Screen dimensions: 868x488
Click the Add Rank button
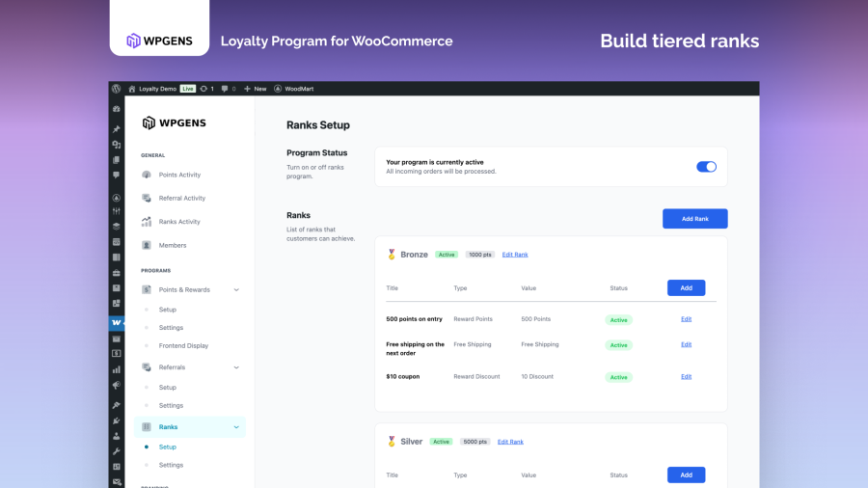point(694,219)
